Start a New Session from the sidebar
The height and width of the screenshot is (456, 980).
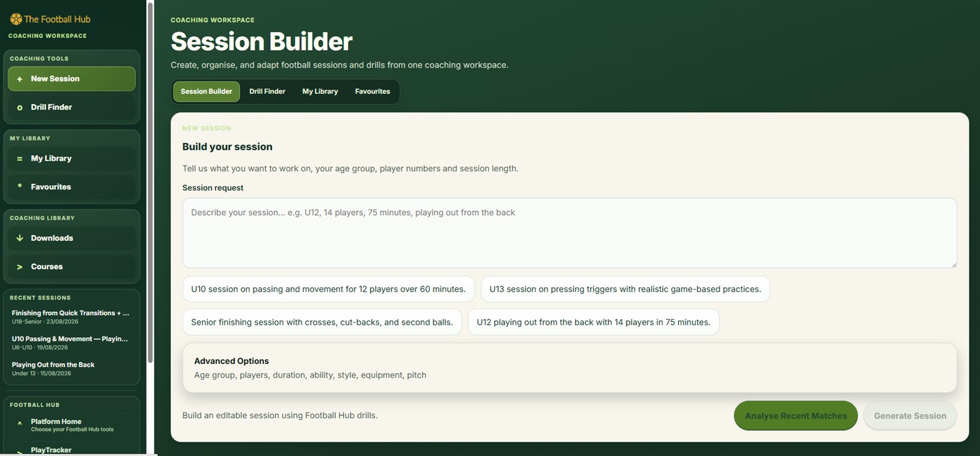tap(72, 79)
